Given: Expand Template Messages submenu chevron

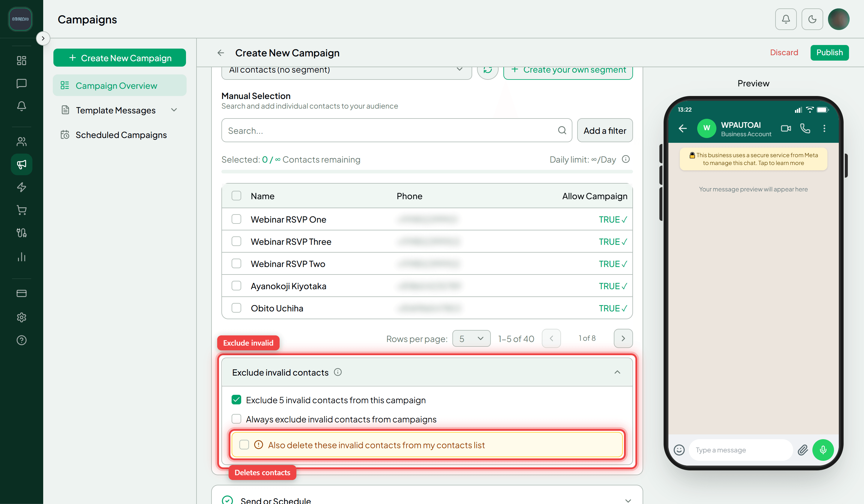Looking at the screenshot, I should pyautogui.click(x=174, y=110).
